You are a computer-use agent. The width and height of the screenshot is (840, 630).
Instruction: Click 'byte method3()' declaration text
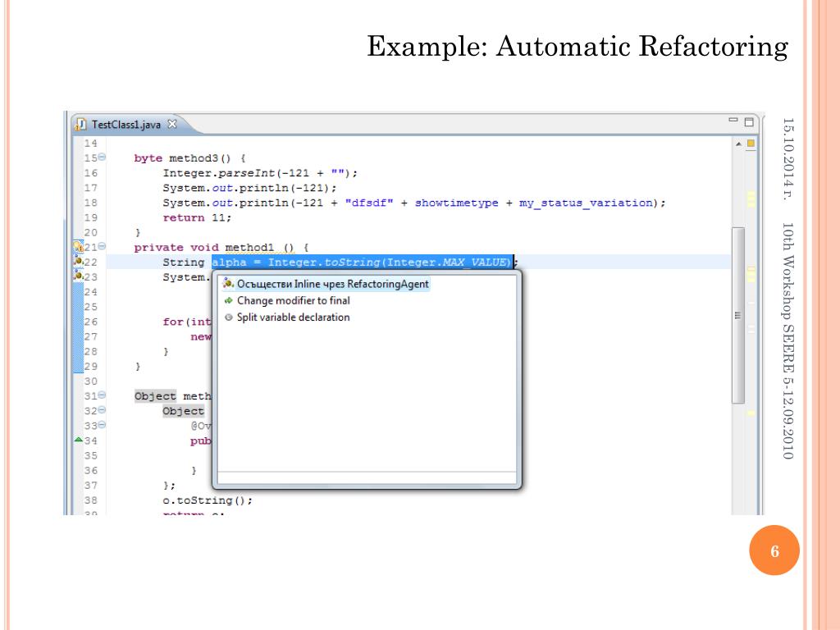(189, 158)
